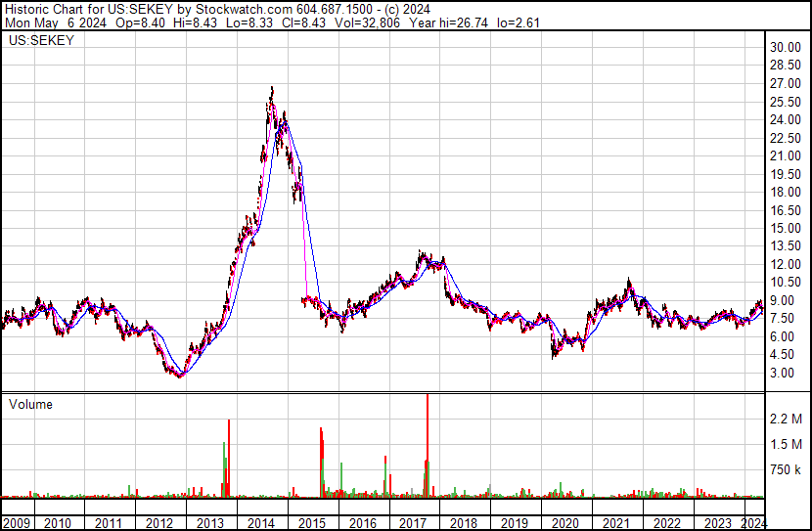Click the 2012 year marker on time axis
Screen dimensions: 812x531
point(159,523)
